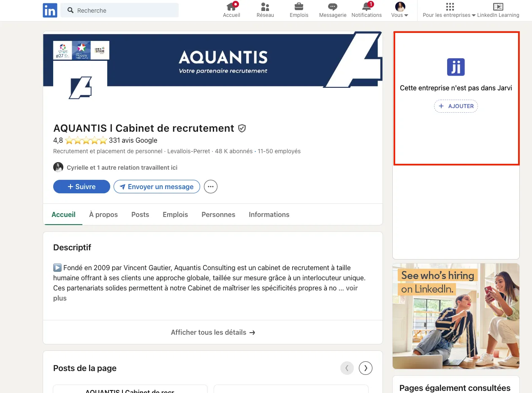Click the Jarvi ji logo icon

(456, 67)
